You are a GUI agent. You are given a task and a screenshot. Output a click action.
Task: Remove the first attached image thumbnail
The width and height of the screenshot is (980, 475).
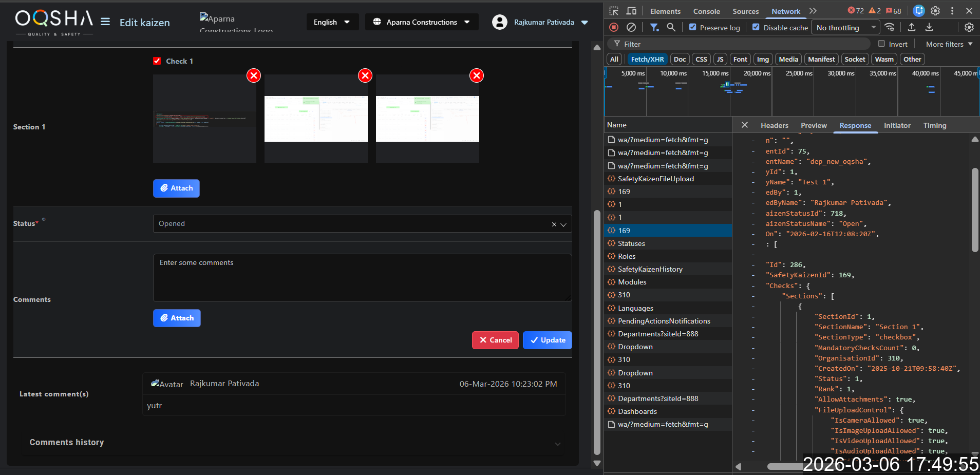click(x=254, y=75)
